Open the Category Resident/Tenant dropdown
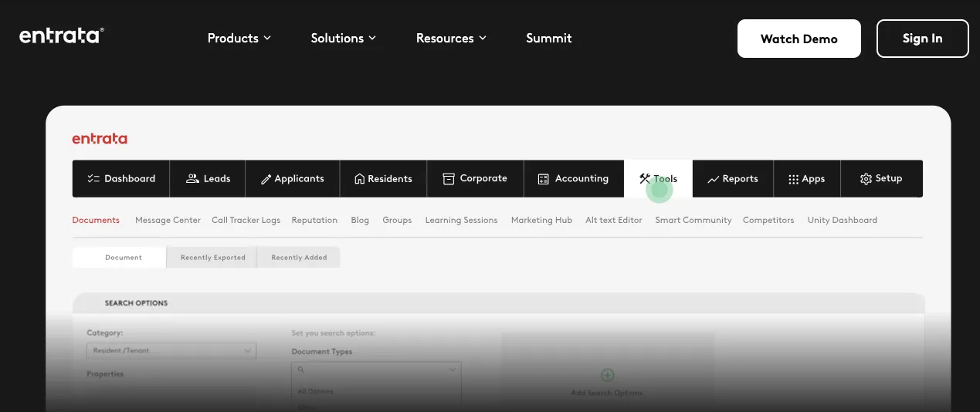This screenshot has height=412, width=980. (x=171, y=350)
